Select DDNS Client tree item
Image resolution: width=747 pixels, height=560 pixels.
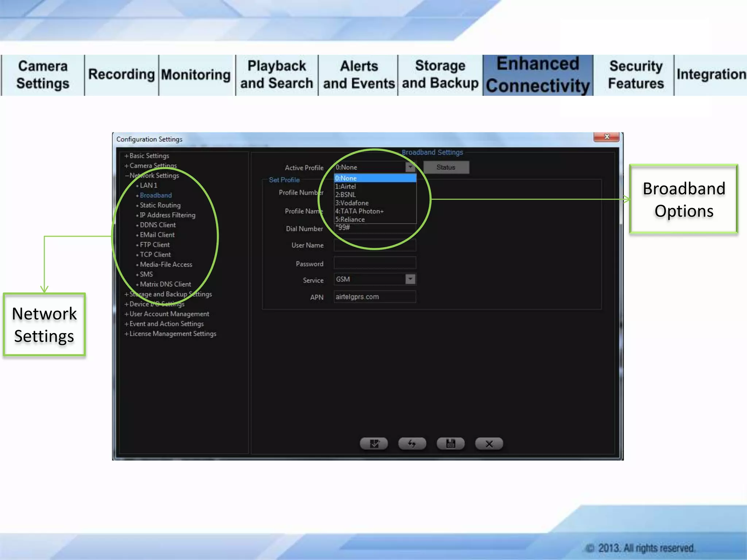coord(158,225)
